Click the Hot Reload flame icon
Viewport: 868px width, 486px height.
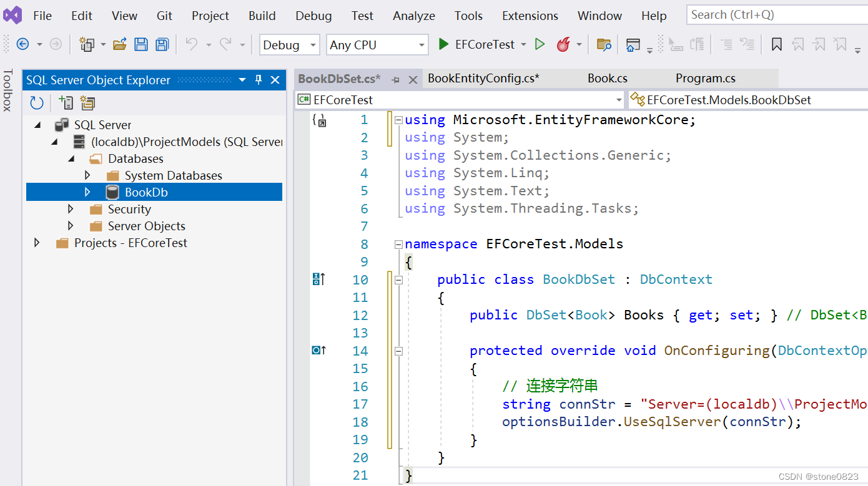click(x=563, y=44)
